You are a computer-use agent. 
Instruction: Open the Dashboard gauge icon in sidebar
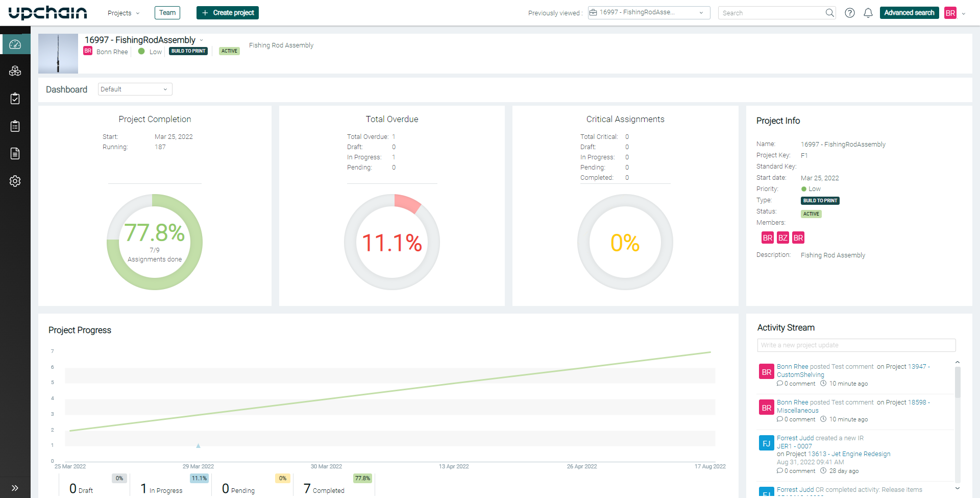[x=15, y=44]
